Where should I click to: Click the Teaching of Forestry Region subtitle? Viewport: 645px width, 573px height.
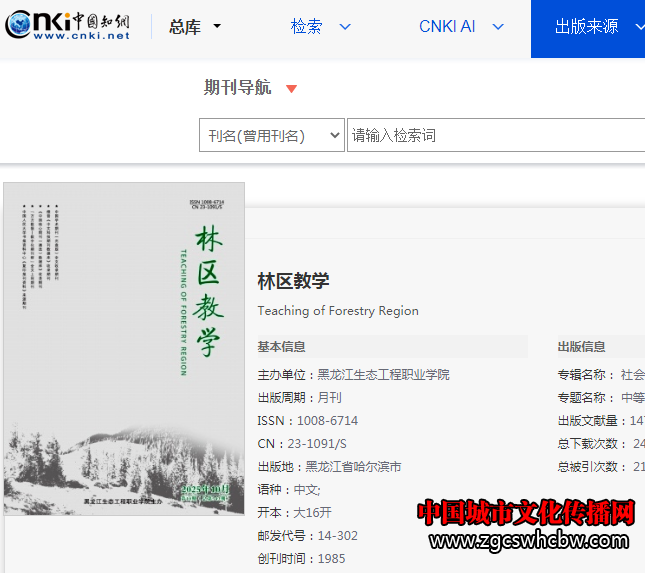tap(338, 311)
